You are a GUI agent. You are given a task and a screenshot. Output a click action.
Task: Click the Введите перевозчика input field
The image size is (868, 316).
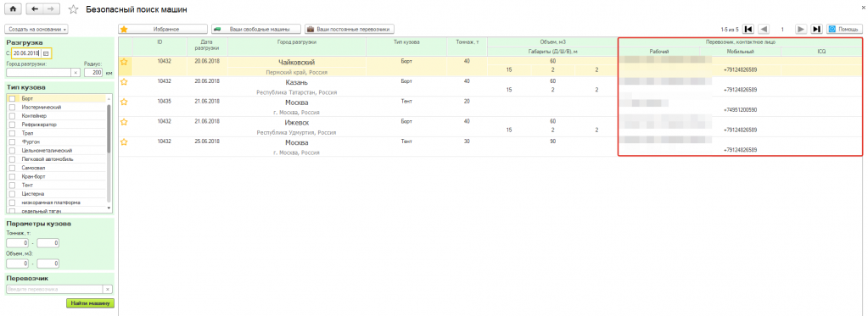pos(55,289)
